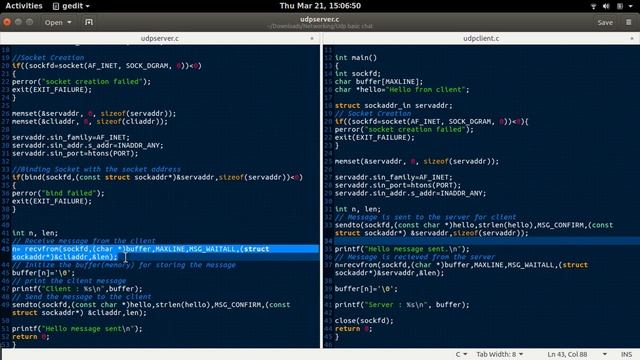Switch to the udpclient.c tab
Viewport: 640px width, 360px height.
(x=481, y=38)
